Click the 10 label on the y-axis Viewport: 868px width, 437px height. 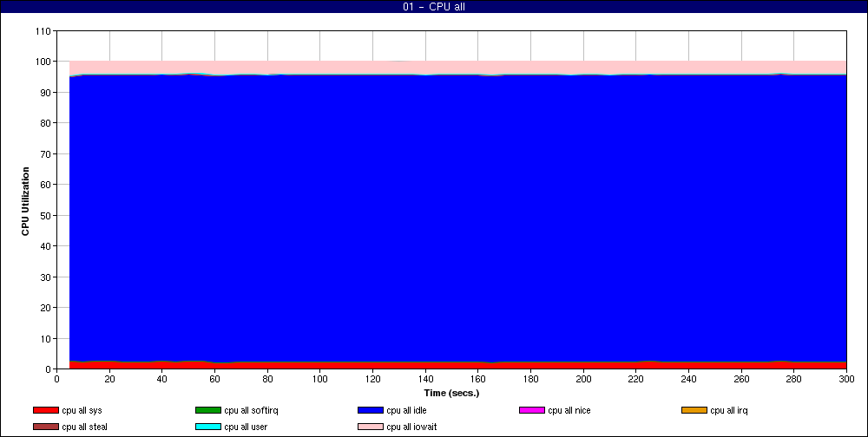(45, 338)
